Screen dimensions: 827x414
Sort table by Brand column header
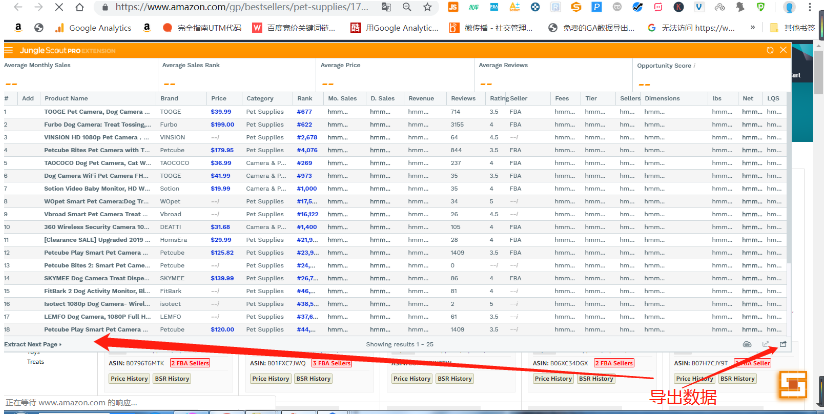point(169,99)
